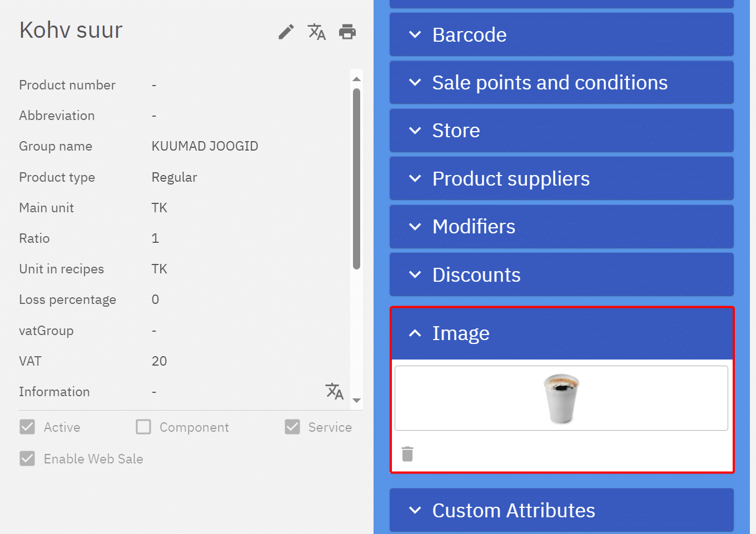Enable the Component checkbox

[143, 427]
